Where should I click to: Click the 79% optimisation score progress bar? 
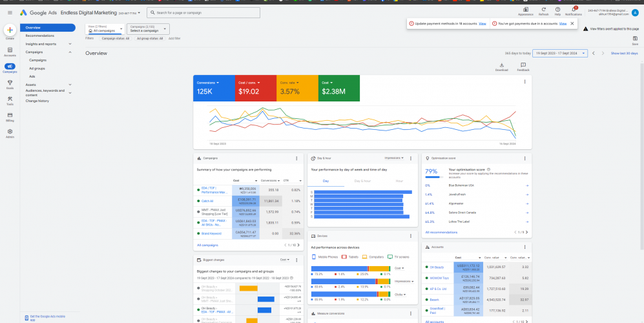pyautogui.click(x=435, y=177)
